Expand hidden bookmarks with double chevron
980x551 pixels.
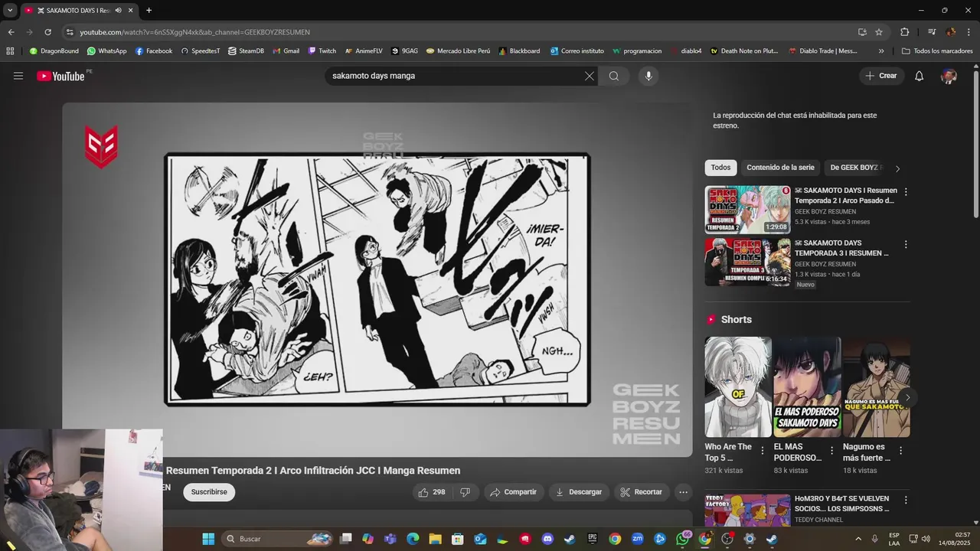click(881, 51)
